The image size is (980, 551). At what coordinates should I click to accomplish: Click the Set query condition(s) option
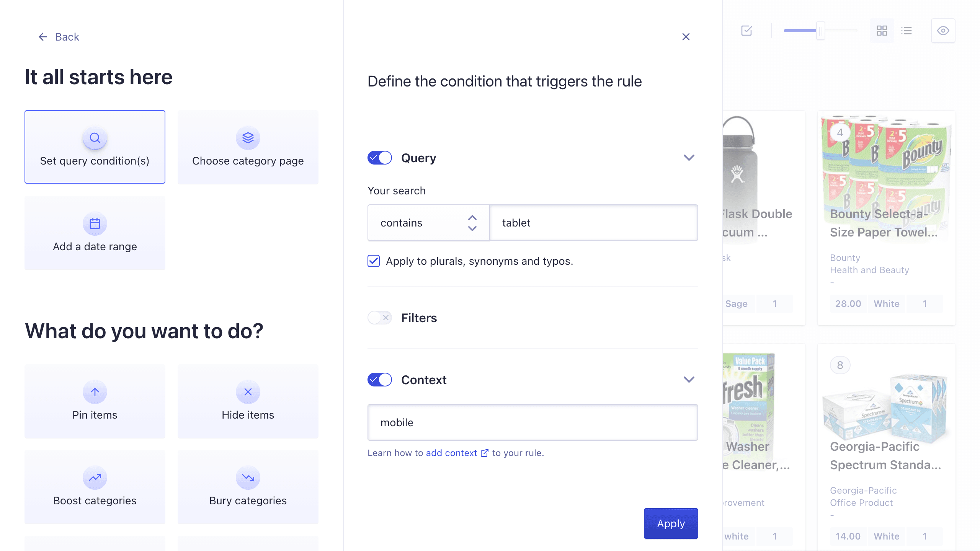click(94, 147)
